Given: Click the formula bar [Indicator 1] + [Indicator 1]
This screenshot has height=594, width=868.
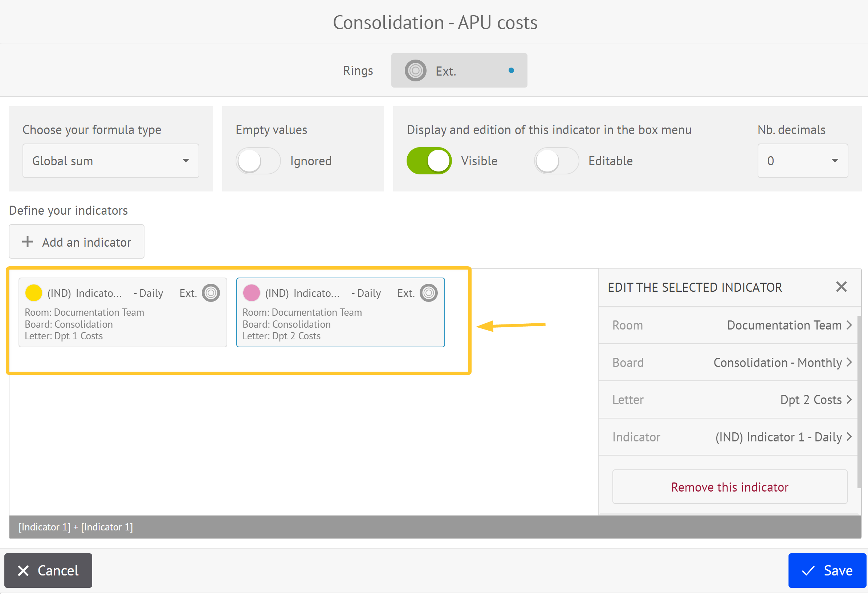Looking at the screenshot, I should [x=435, y=527].
